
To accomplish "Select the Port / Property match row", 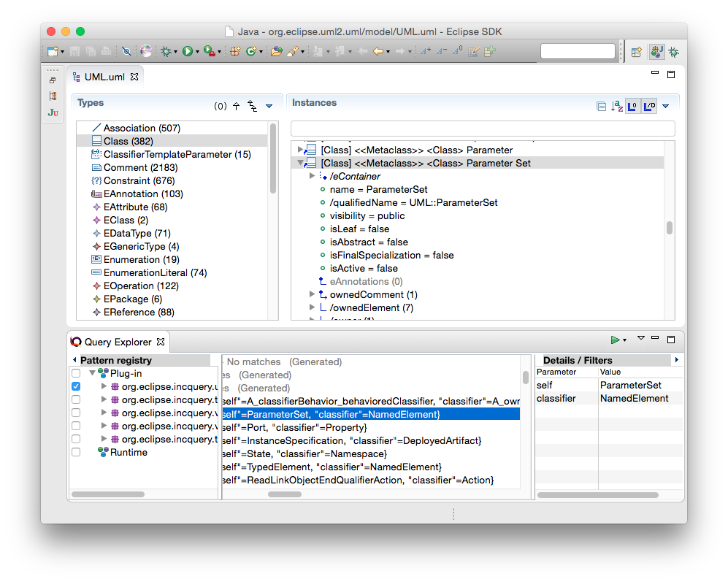I will [371, 427].
